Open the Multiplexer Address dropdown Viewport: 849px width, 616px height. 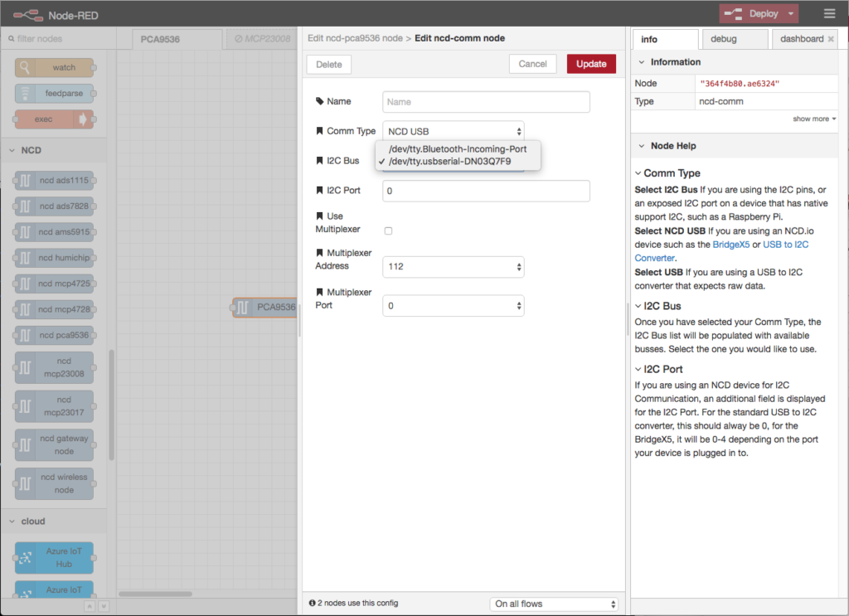pos(453,267)
